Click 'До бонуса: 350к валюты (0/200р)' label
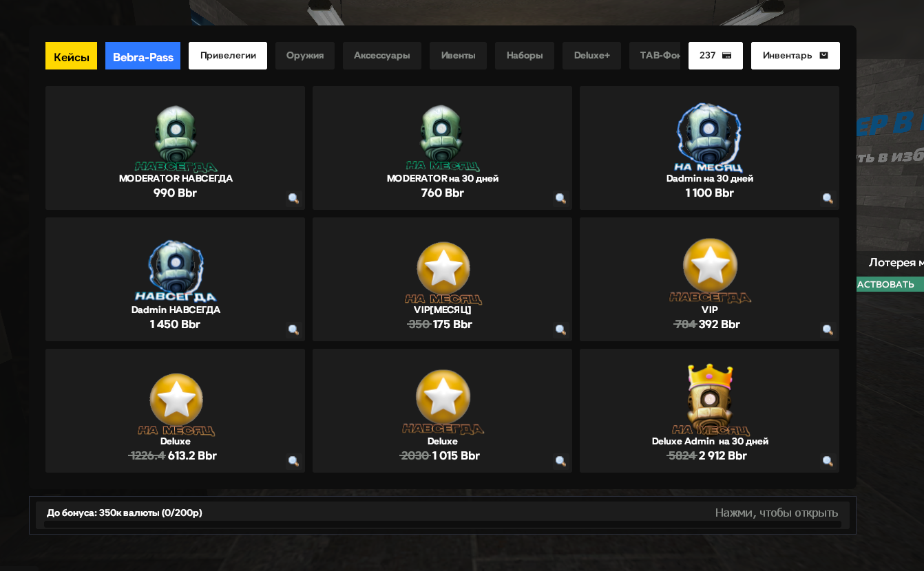Screen dimensions: 924x571 click(125, 513)
